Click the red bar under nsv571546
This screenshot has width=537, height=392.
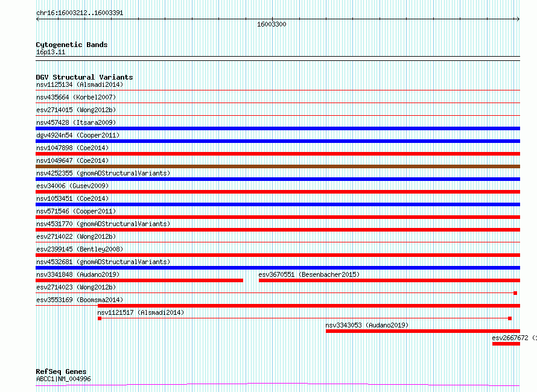pyautogui.click(x=278, y=217)
